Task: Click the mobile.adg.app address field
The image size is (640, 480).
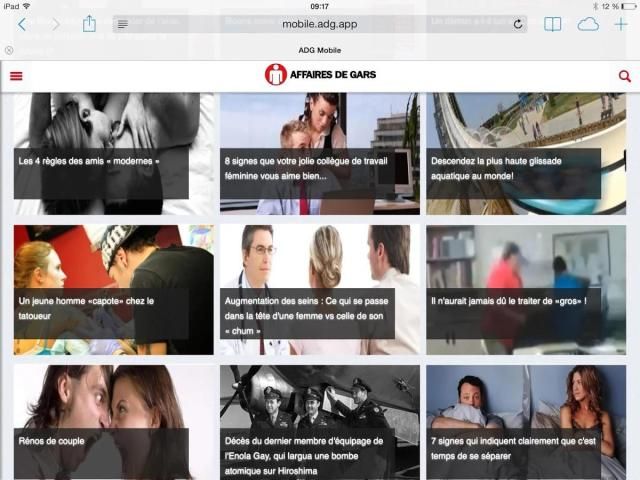Action: click(x=320, y=24)
